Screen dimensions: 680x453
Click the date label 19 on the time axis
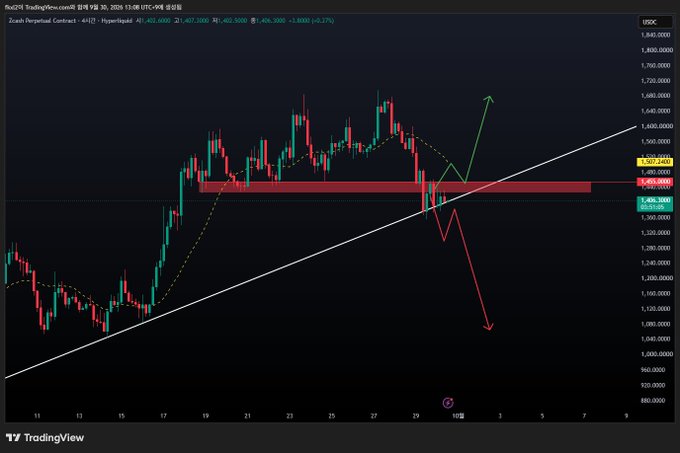click(x=206, y=416)
